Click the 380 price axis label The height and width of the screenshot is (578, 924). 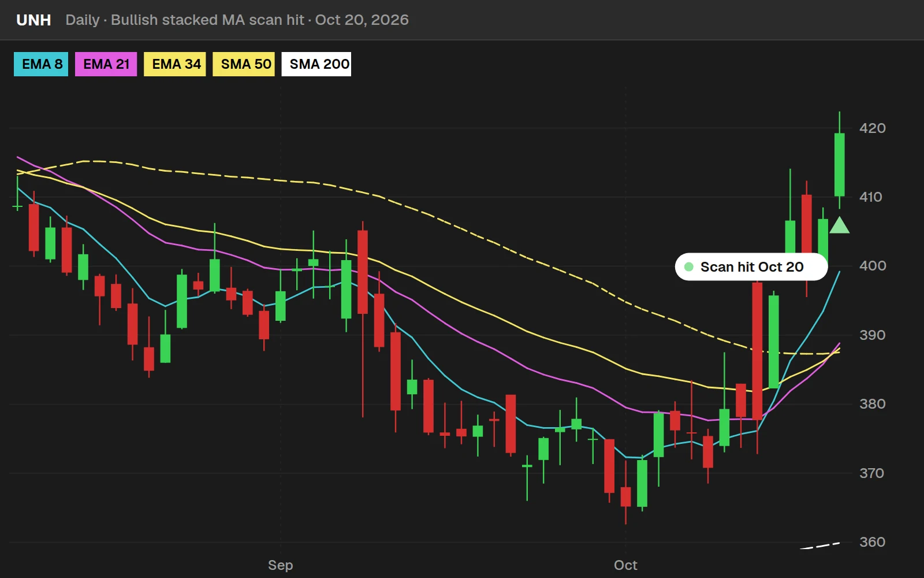pyautogui.click(x=872, y=404)
